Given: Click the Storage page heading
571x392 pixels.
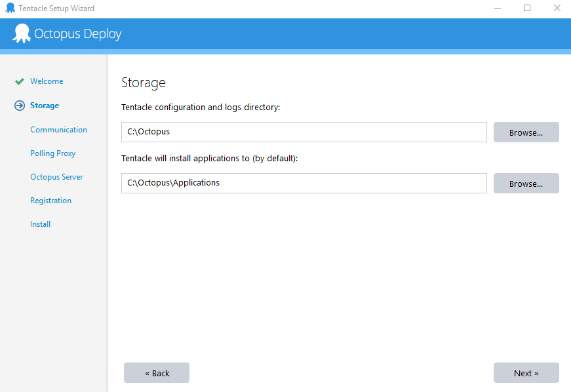Looking at the screenshot, I should [144, 83].
